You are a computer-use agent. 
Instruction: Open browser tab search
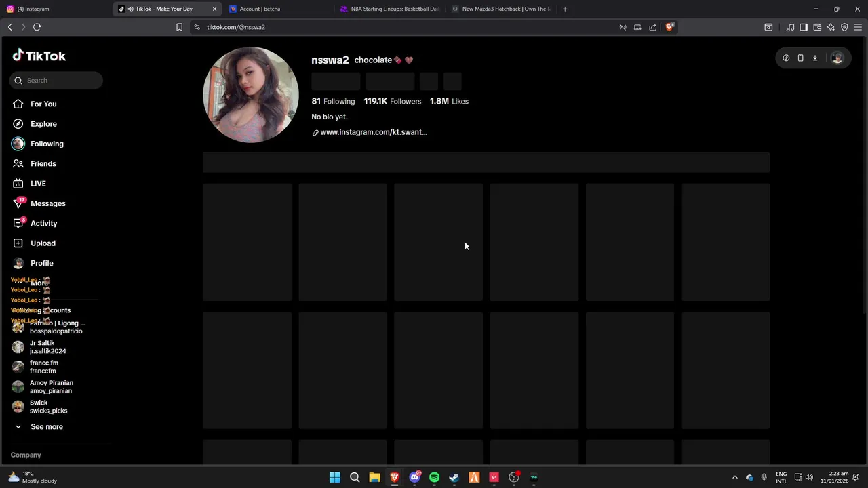768,27
